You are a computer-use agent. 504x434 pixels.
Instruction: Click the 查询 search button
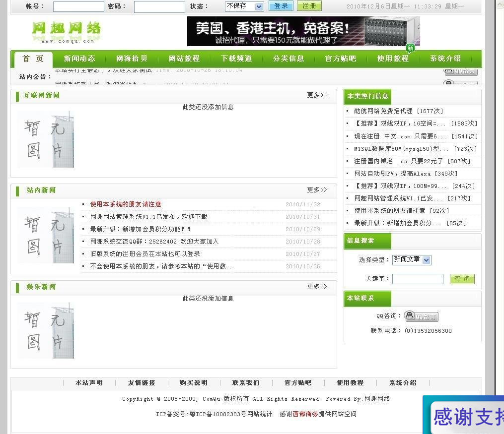462,279
